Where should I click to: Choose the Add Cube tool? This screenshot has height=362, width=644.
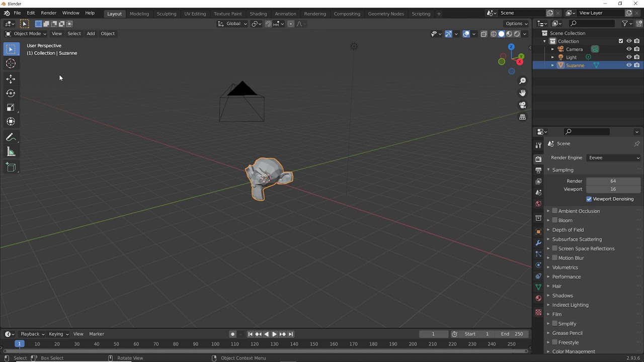(11, 167)
